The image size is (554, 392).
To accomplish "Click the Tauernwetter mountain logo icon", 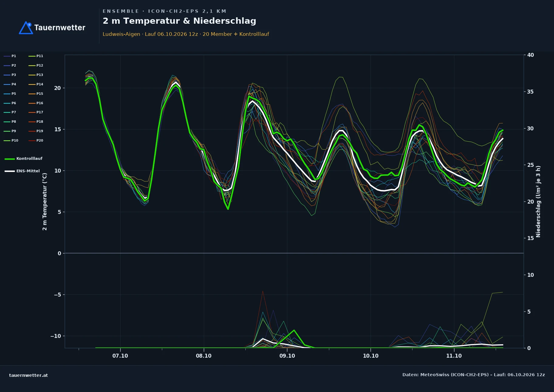I will 26,28.
